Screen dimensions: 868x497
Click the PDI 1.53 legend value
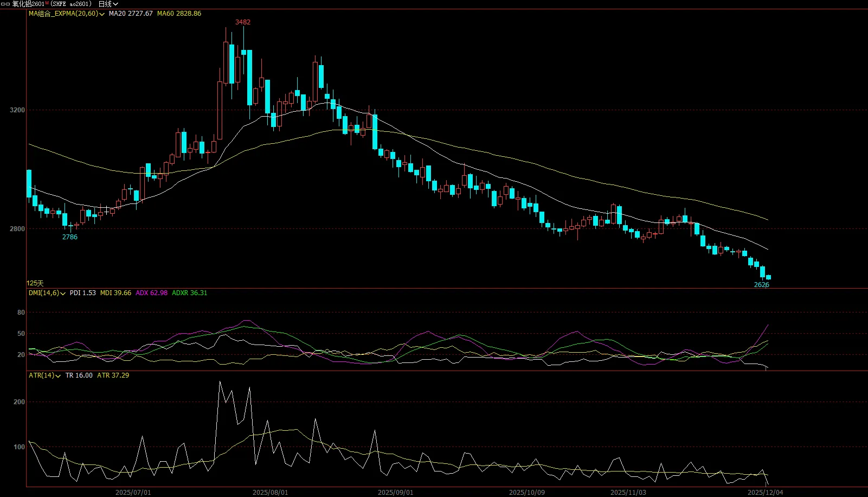(82, 293)
